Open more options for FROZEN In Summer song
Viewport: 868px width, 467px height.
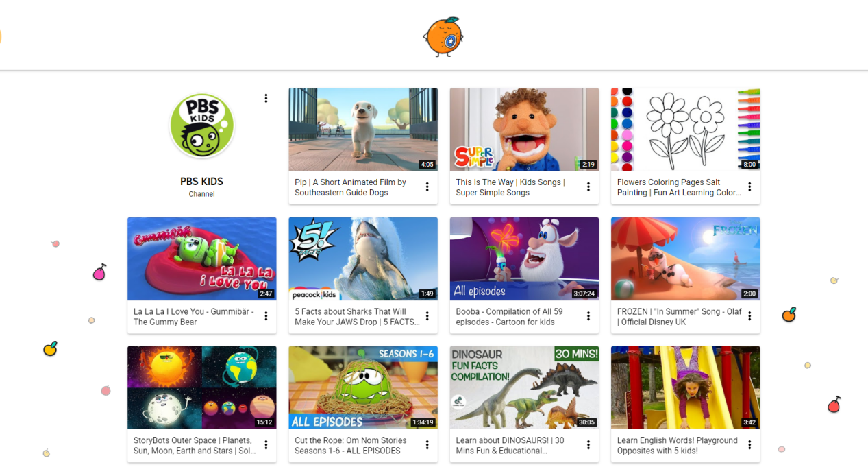point(749,316)
